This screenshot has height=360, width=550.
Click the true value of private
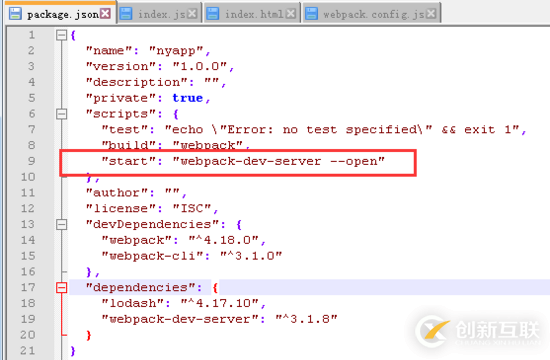tap(187, 98)
